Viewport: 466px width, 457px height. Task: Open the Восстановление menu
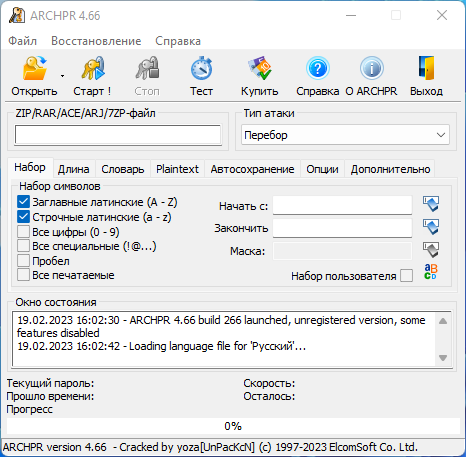coord(96,41)
